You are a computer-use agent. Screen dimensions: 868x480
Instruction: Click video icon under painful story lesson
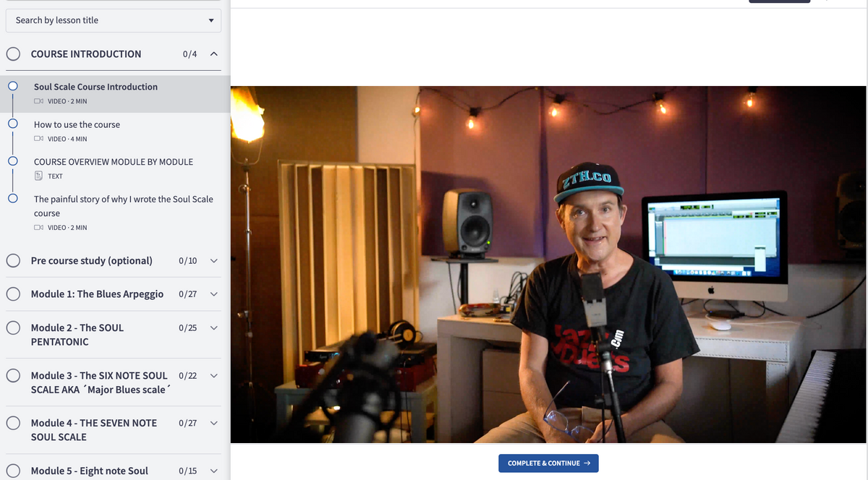[39, 228]
